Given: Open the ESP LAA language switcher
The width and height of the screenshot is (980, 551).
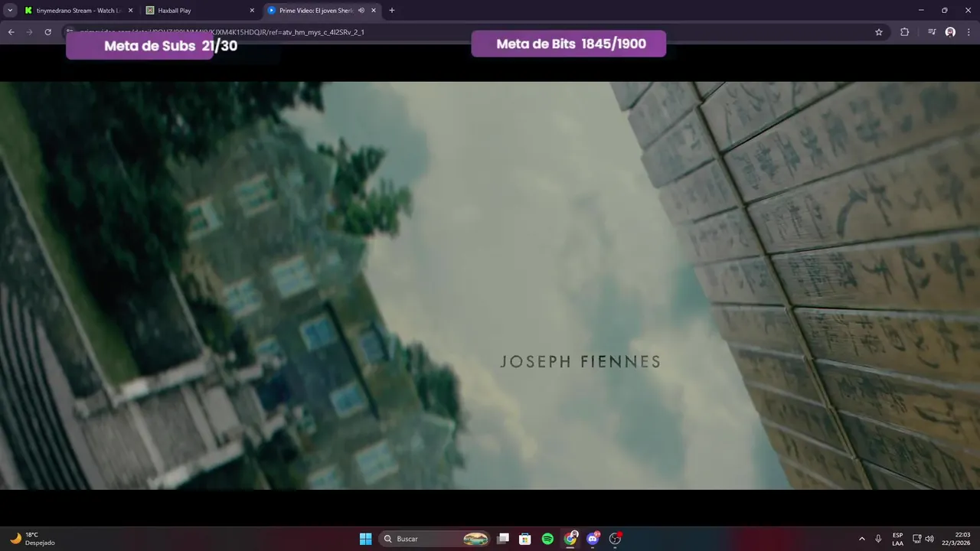Looking at the screenshot, I should [x=897, y=539].
